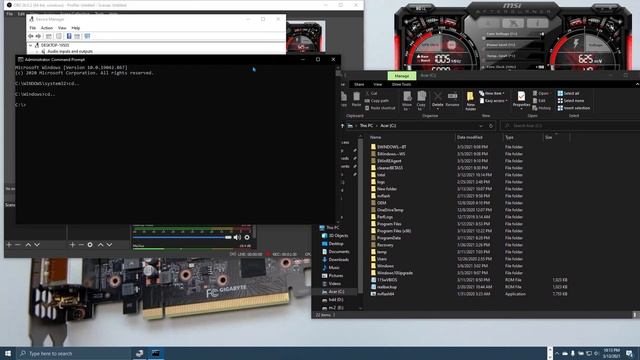Click Select all in the ribbon

[x=568, y=93]
